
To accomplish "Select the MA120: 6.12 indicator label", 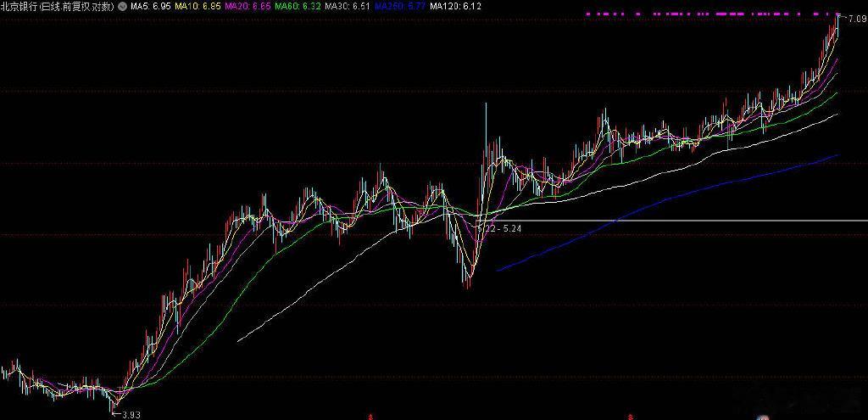I will (455, 7).
